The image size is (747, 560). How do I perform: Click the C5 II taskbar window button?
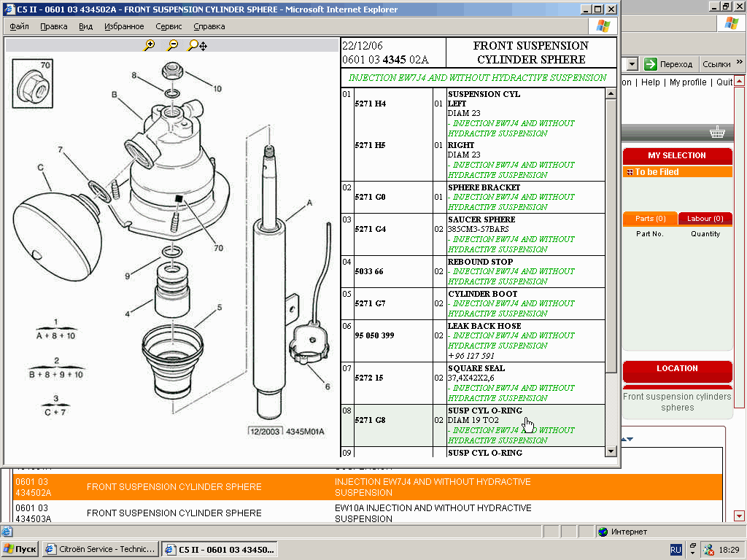(x=220, y=549)
